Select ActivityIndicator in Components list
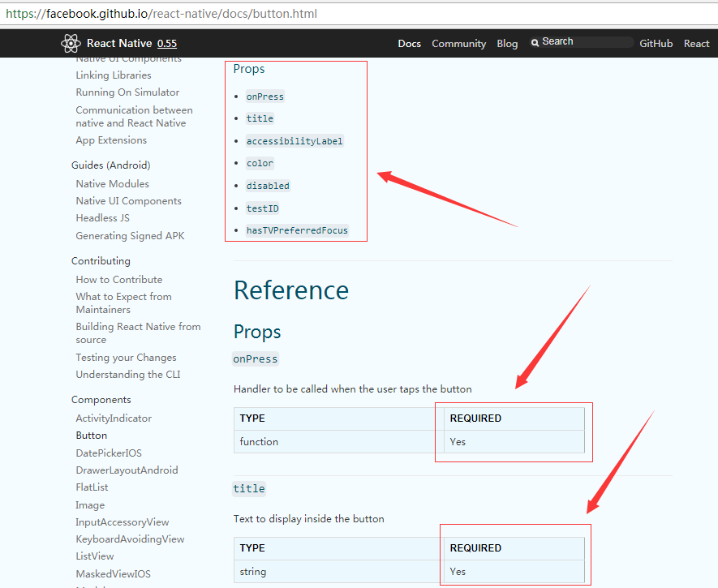Viewport: 718px width, 588px height. [x=114, y=418]
